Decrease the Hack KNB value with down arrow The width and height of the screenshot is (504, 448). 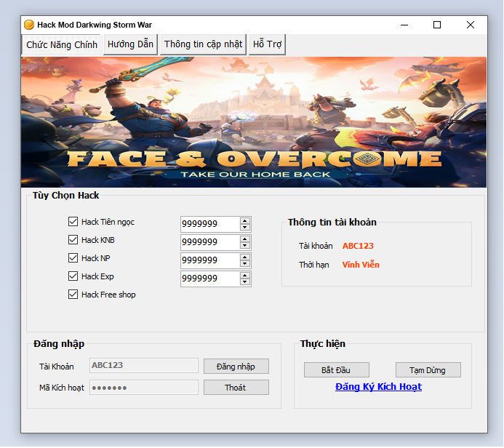245,246
